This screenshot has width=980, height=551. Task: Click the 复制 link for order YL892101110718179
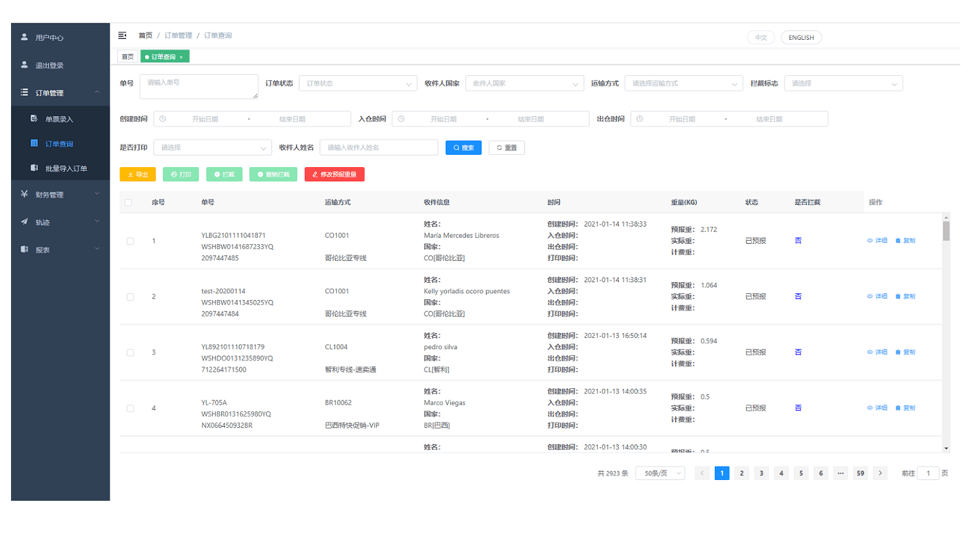pyautogui.click(x=909, y=352)
